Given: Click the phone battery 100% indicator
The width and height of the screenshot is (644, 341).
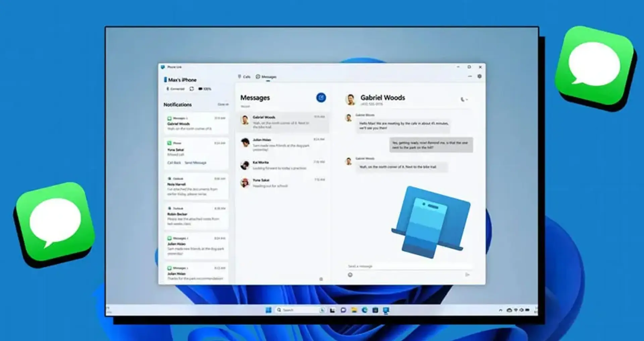Looking at the screenshot, I should [205, 89].
